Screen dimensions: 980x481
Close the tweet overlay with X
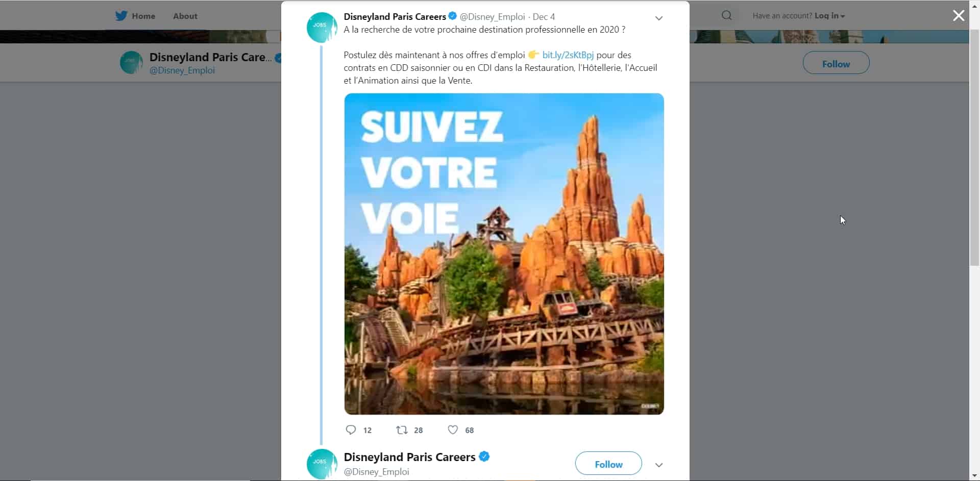pos(958,16)
